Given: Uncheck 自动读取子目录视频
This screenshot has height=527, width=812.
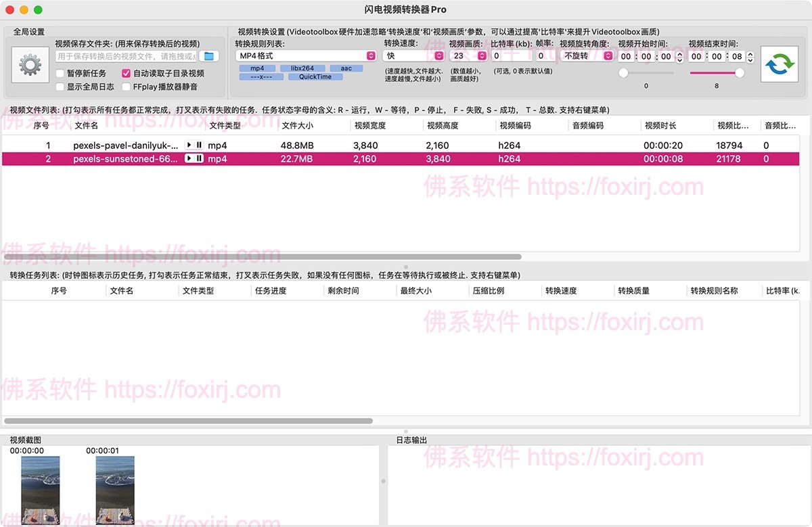Looking at the screenshot, I should [x=126, y=73].
